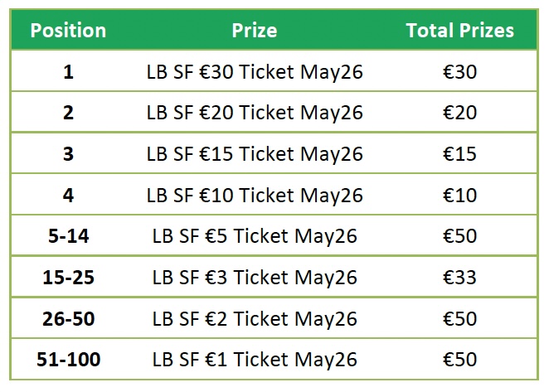Select the position 4 cell
Image resolution: width=549 pixels, height=392 pixels.
[68, 196]
